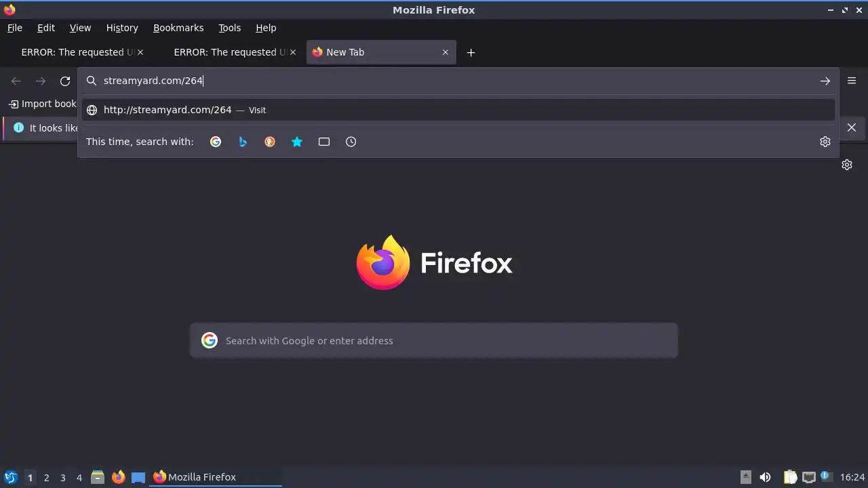
Task: Click the info icon in notification bar
Action: [x=18, y=127]
